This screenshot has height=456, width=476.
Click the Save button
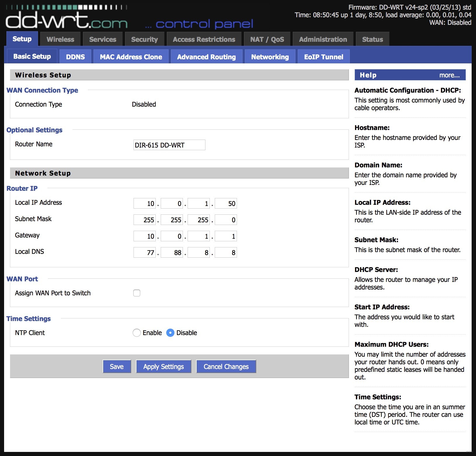tap(117, 366)
